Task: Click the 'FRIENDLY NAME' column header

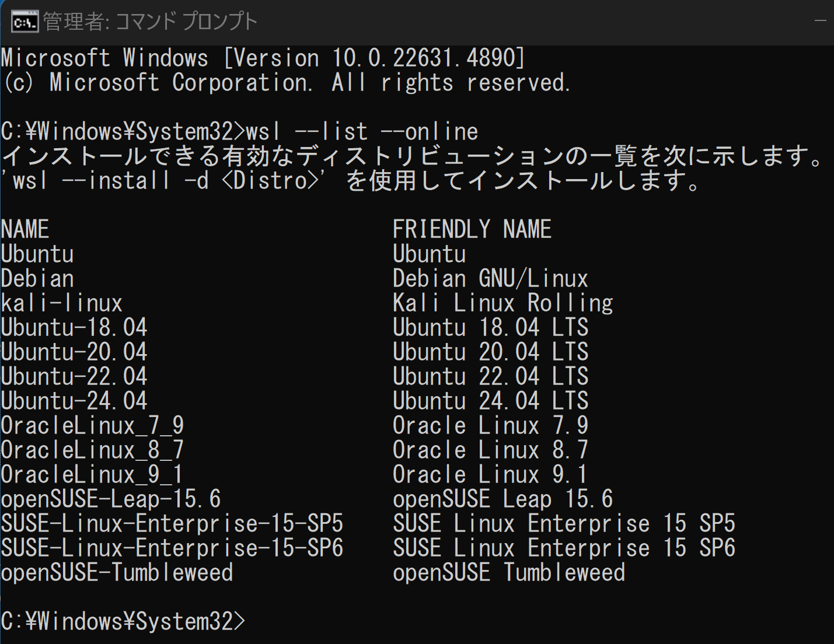Action: 472,229
